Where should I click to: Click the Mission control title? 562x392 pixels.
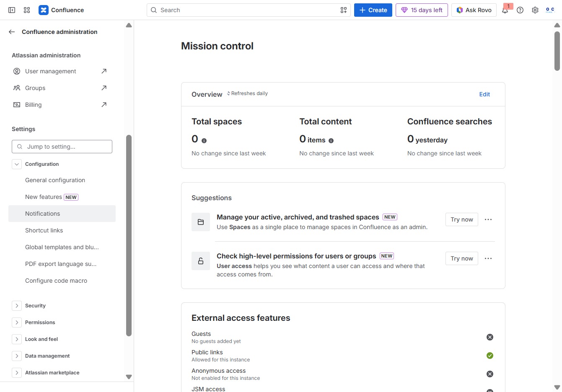(x=217, y=46)
